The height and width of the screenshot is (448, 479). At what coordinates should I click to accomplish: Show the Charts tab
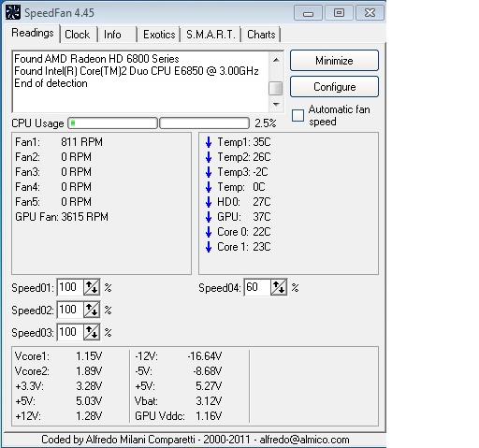(261, 35)
